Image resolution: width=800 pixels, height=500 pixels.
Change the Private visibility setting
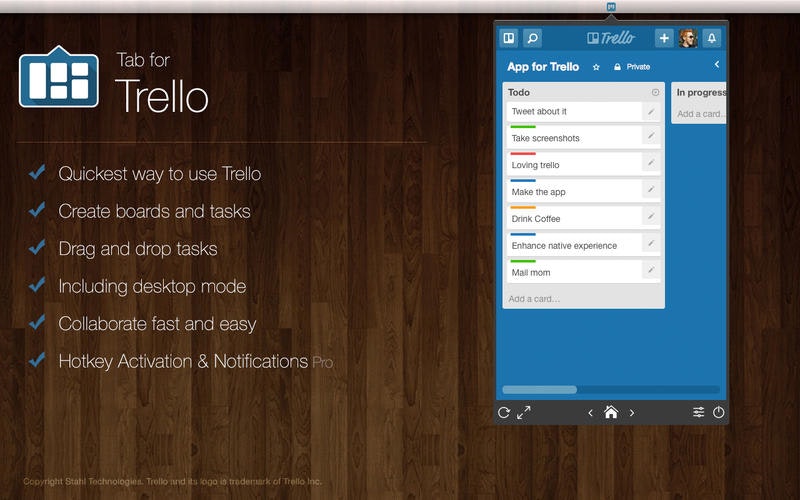pos(632,67)
